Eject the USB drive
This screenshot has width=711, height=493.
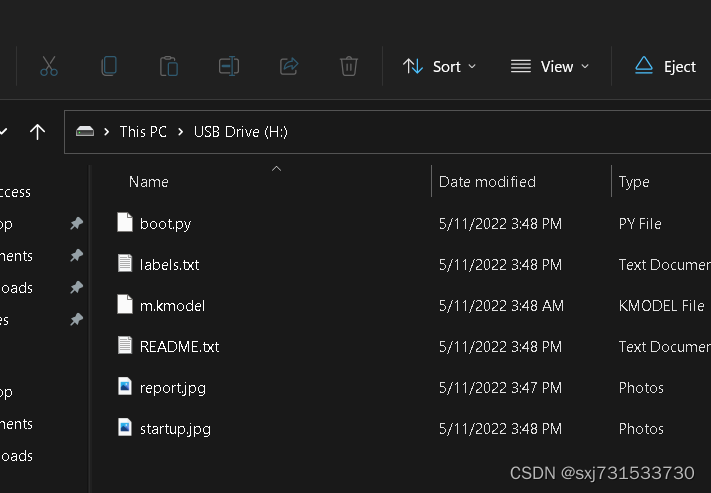click(666, 66)
